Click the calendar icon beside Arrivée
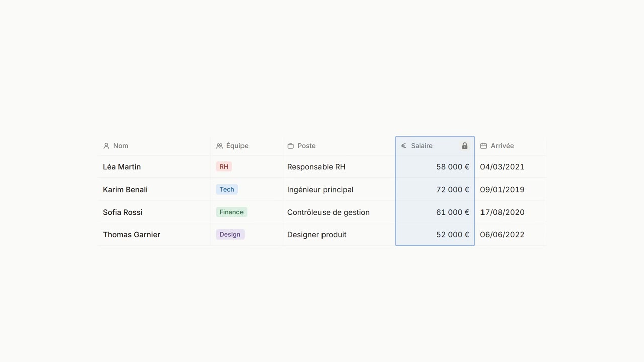 [484, 146]
